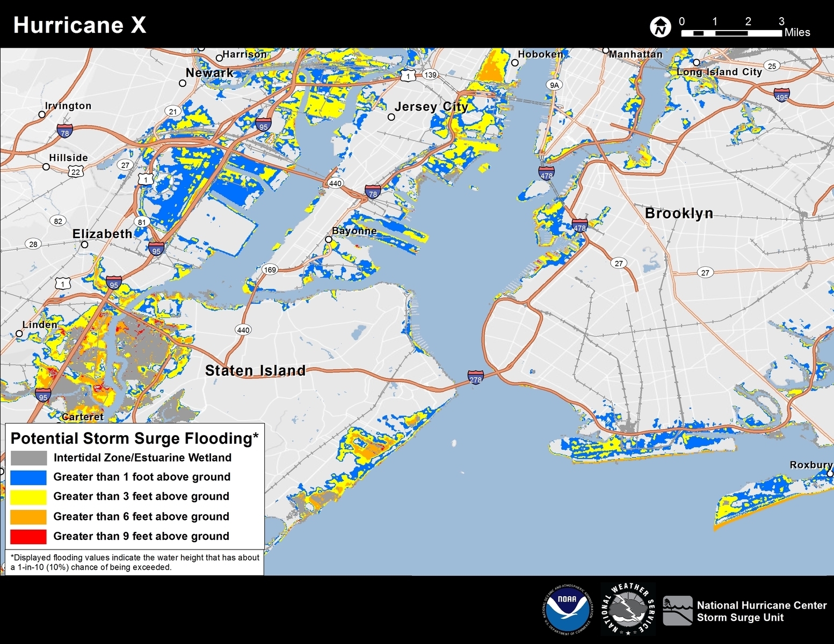Click the Brooklyn map label

pyautogui.click(x=679, y=213)
